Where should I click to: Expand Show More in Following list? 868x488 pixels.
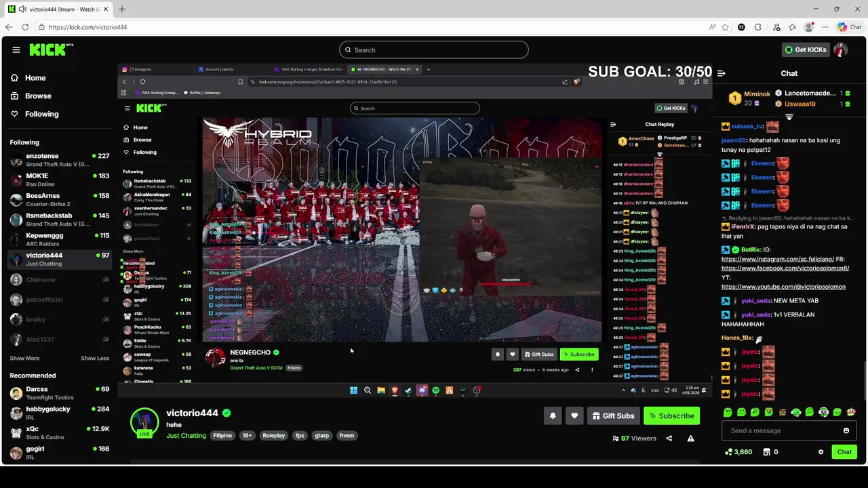[x=24, y=358]
